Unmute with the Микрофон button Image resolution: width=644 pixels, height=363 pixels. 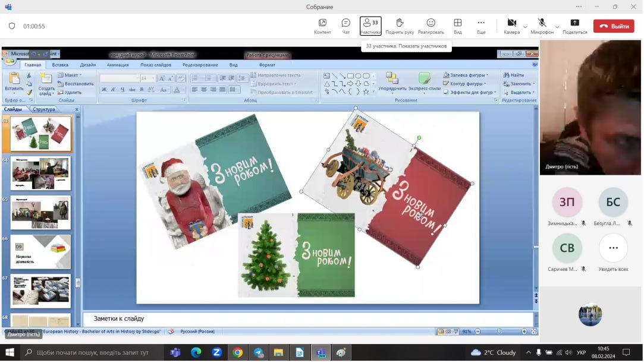tap(542, 26)
